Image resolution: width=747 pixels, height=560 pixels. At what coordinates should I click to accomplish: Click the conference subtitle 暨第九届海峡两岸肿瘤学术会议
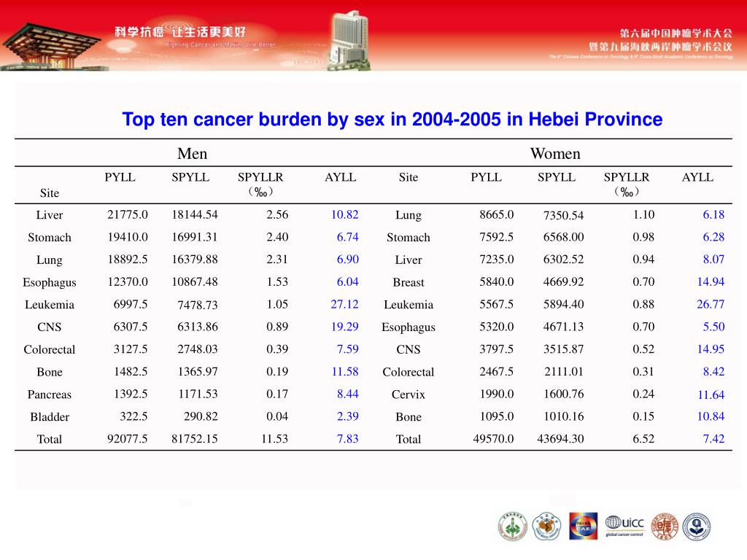660,46
